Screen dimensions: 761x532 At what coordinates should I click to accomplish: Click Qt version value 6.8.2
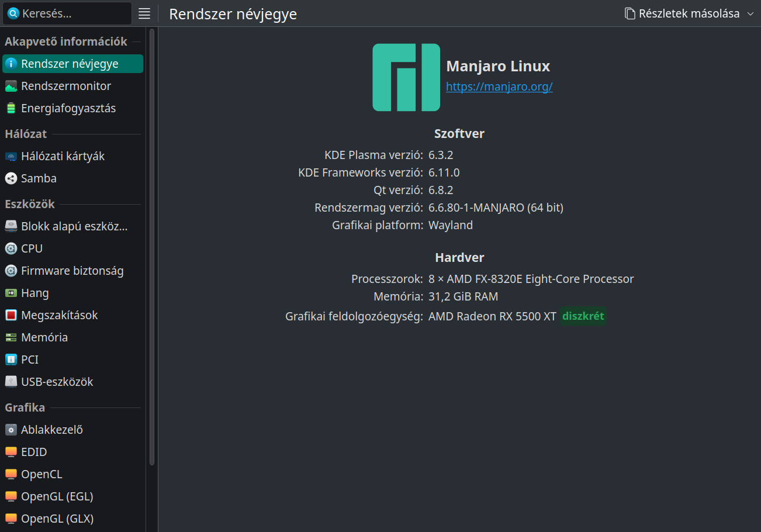click(x=441, y=190)
